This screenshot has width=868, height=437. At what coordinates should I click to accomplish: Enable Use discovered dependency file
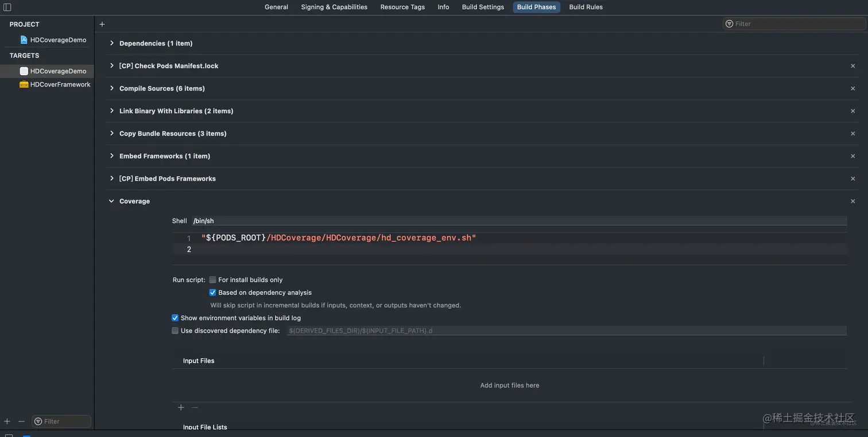(175, 330)
